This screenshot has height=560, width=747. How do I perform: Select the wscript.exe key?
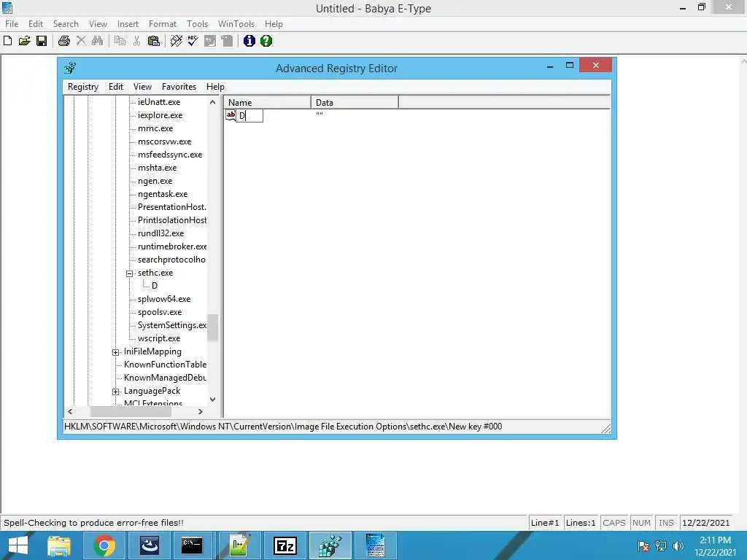[159, 338]
